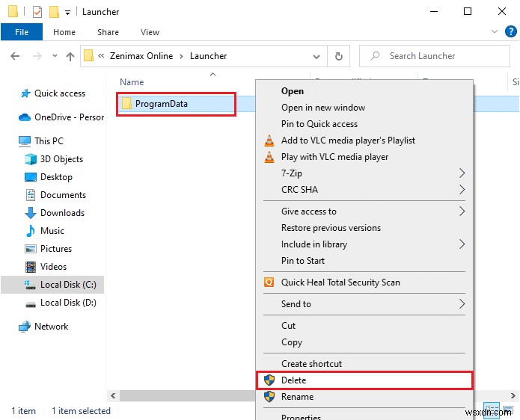520x420 pixels.
Task: Open the Quick Access Toolbar customize dropdown
Action: [68, 13]
